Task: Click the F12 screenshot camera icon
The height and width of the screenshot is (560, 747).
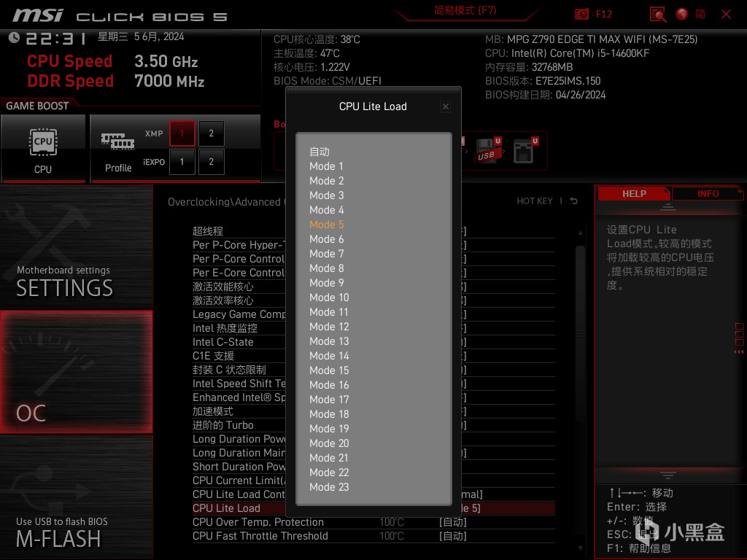Action: 581,14
